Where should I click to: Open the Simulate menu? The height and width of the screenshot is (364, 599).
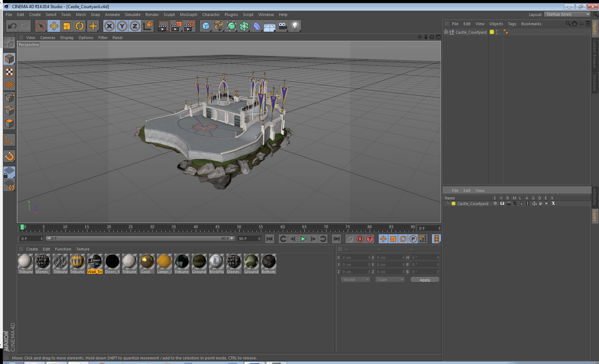[x=133, y=15]
